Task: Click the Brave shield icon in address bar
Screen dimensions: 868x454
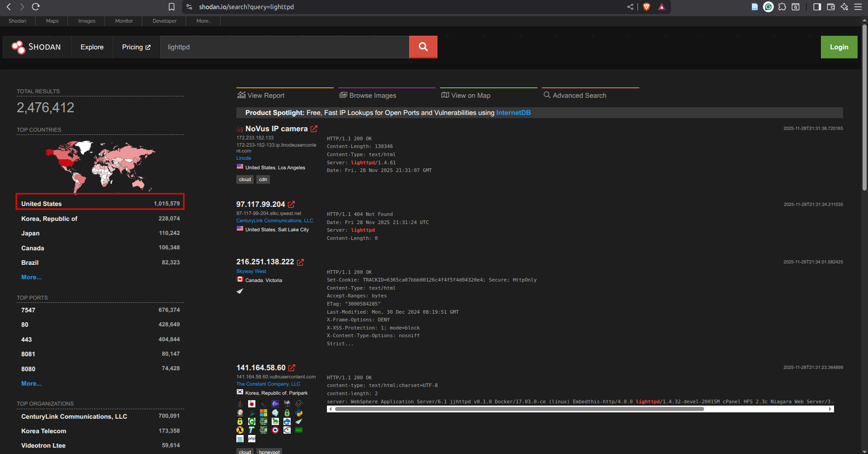Action: point(647,7)
